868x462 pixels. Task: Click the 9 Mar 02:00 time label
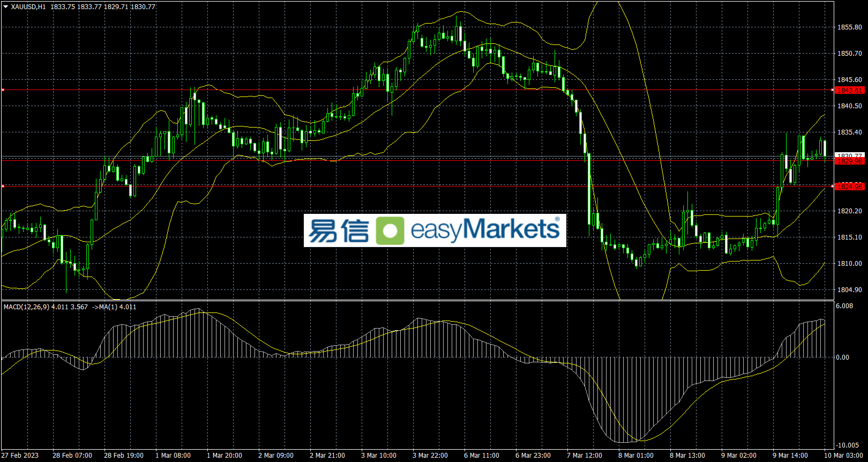click(x=739, y=455)
